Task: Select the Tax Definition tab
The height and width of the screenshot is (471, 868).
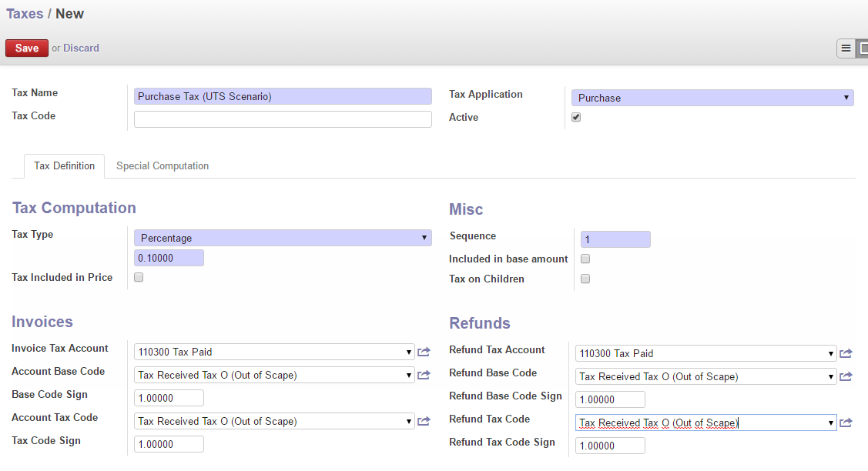Action: [x=65, y=166]
